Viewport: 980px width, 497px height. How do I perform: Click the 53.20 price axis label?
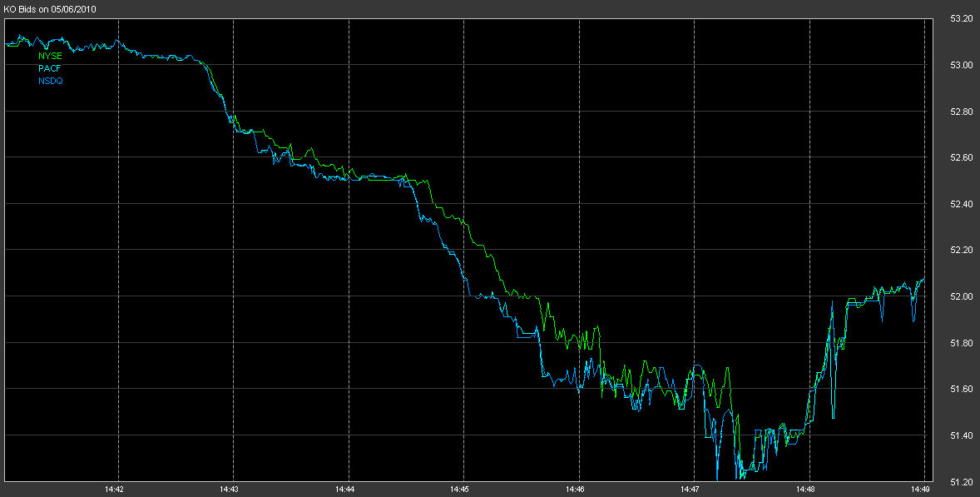point(961,19)
